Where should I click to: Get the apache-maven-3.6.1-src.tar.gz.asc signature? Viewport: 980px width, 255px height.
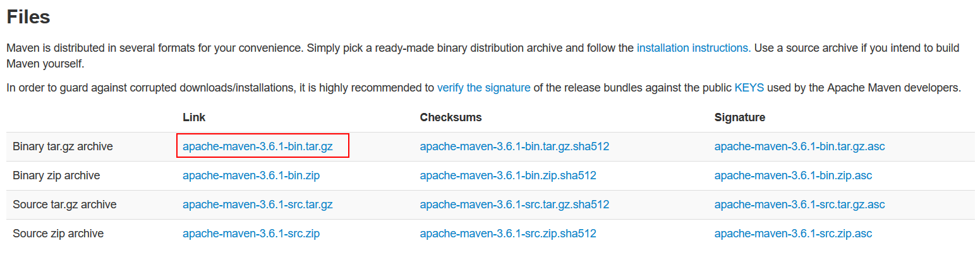(799, 205)
